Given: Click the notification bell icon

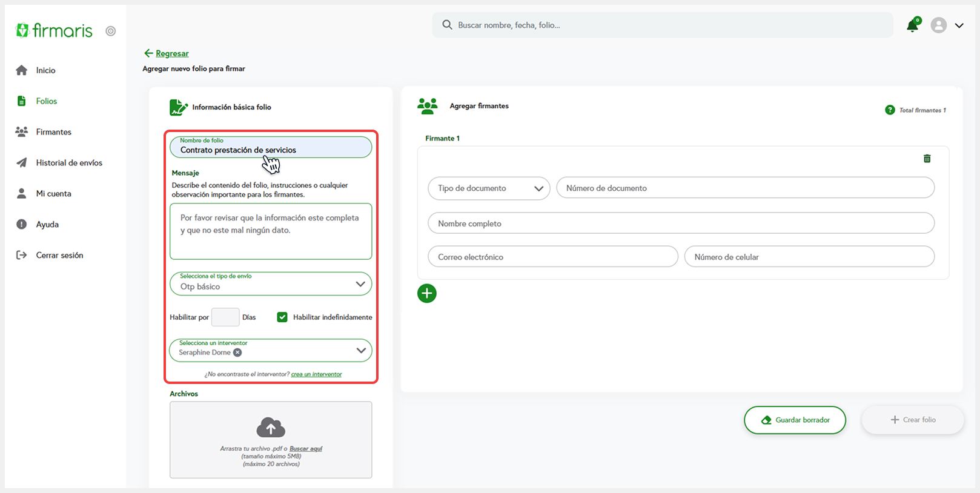Looking at the screenshot, I should pyautogui.click(x=912, y=25).
